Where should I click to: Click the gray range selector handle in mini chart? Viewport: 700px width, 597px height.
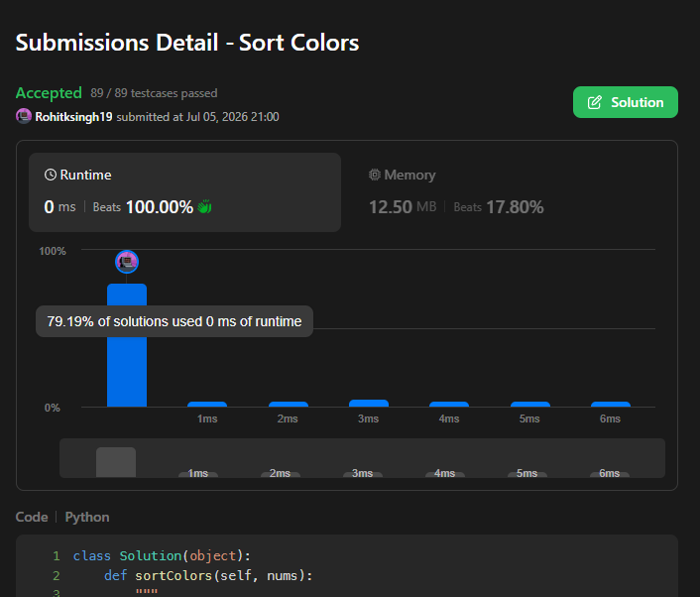point(116,462)
